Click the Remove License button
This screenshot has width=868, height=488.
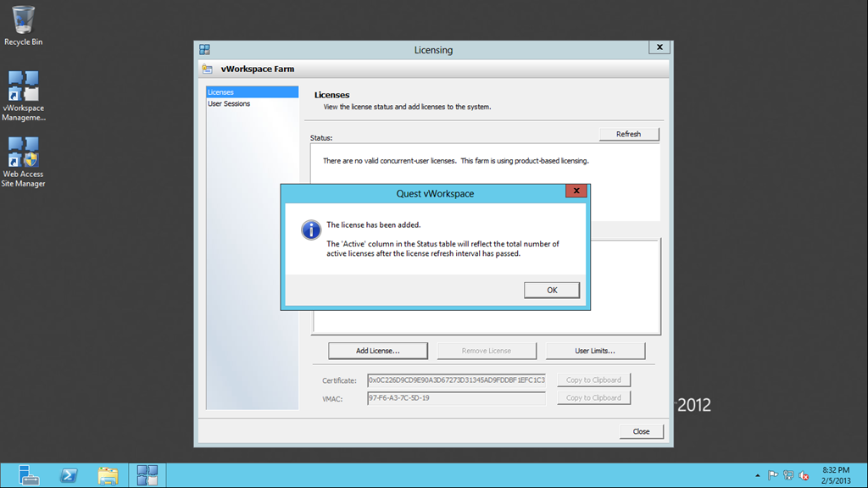(x=486, y=351)
